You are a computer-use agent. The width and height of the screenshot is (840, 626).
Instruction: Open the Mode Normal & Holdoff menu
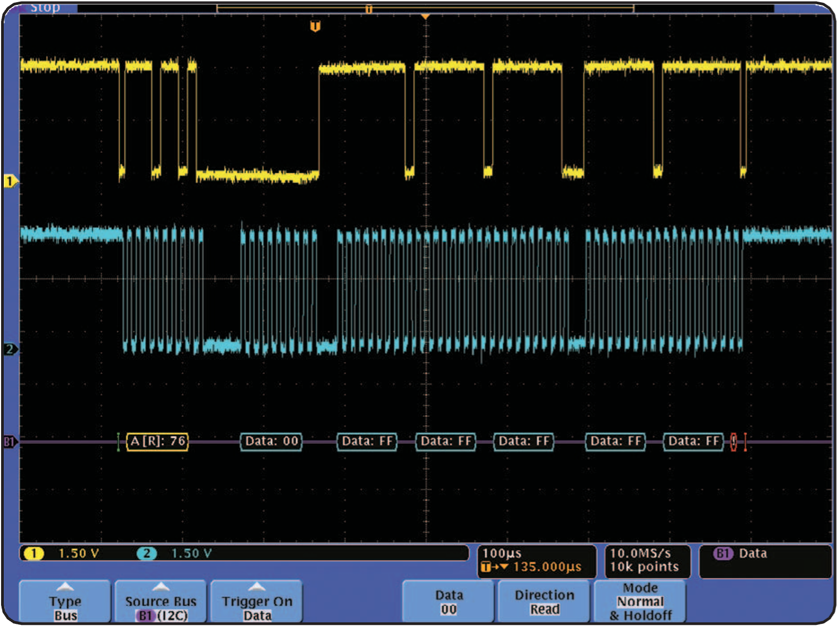(640, 602)
